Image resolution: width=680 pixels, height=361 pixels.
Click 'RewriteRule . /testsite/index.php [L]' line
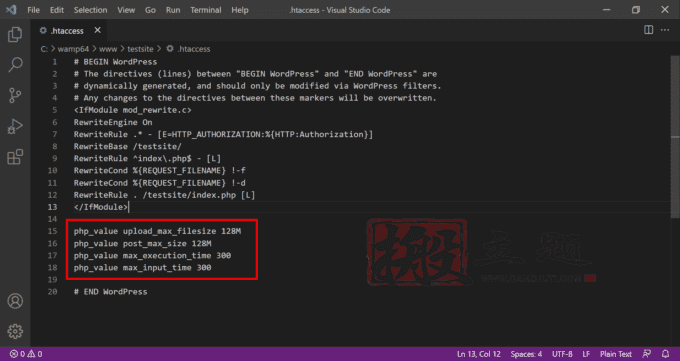pos(164,195)
